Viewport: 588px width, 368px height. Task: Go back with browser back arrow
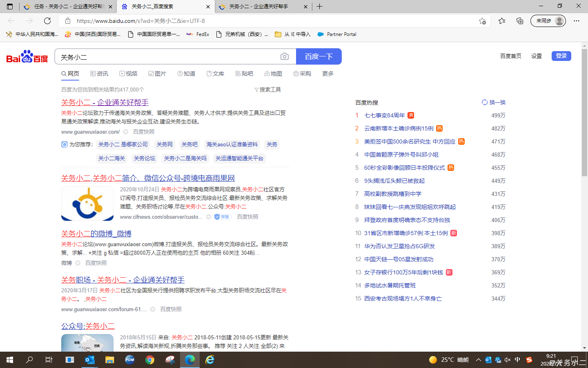pyautogui.click(x=11, y=21)
